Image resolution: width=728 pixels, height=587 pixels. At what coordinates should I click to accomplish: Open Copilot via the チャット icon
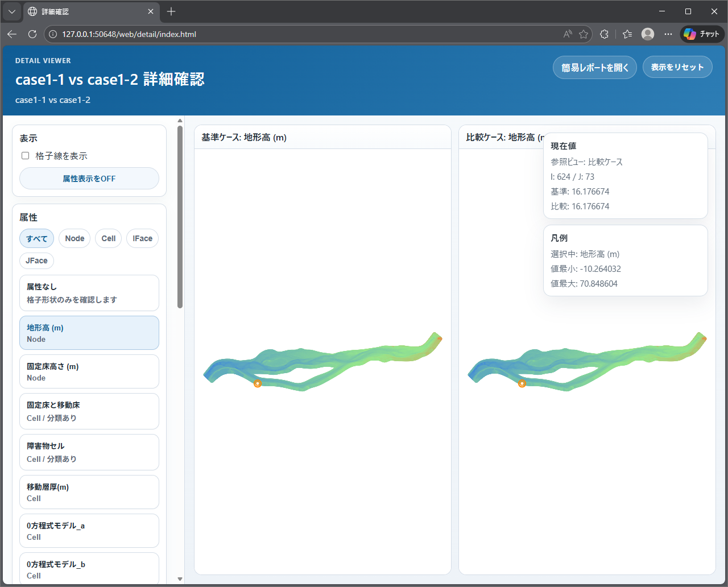click(701, 34)
